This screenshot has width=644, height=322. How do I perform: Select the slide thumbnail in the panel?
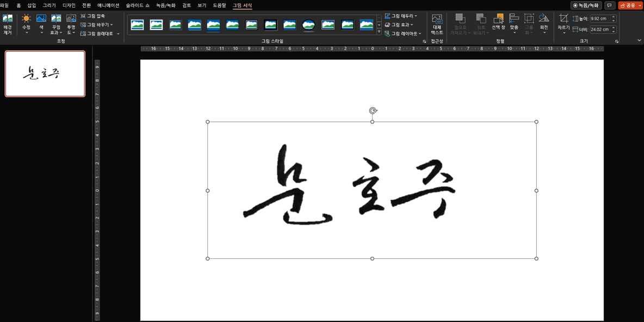pos(45,73)
